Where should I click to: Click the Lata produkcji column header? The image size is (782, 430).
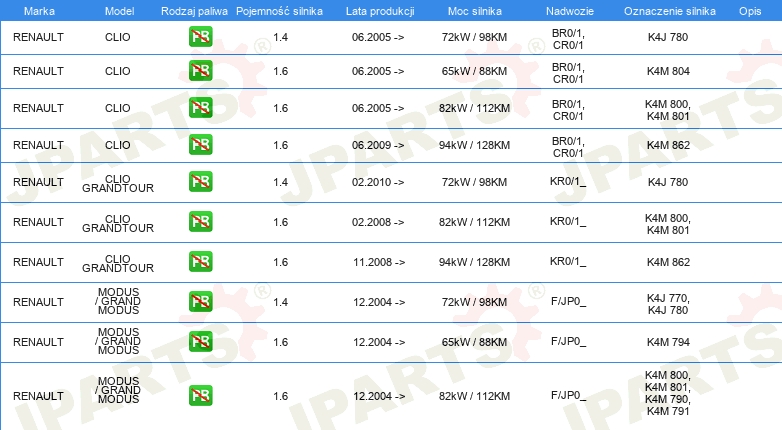(380, 11)
